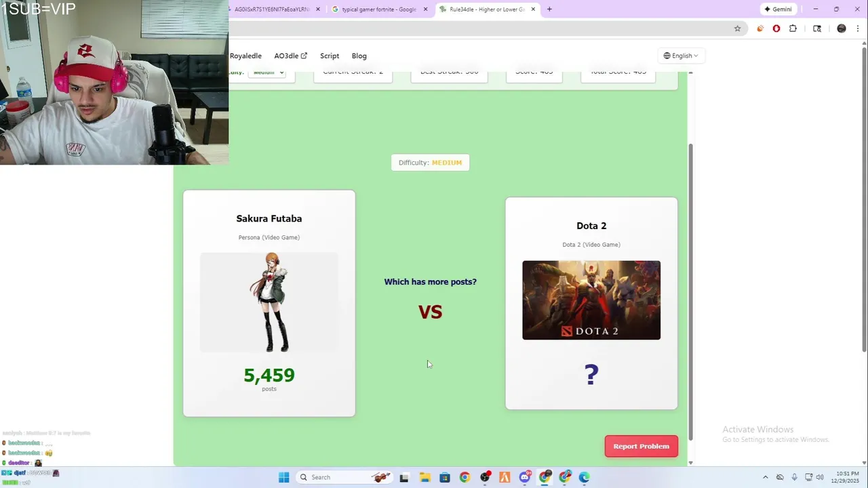Open the Chrome profile avatar

pyautogui.click(x=842, y=28)
